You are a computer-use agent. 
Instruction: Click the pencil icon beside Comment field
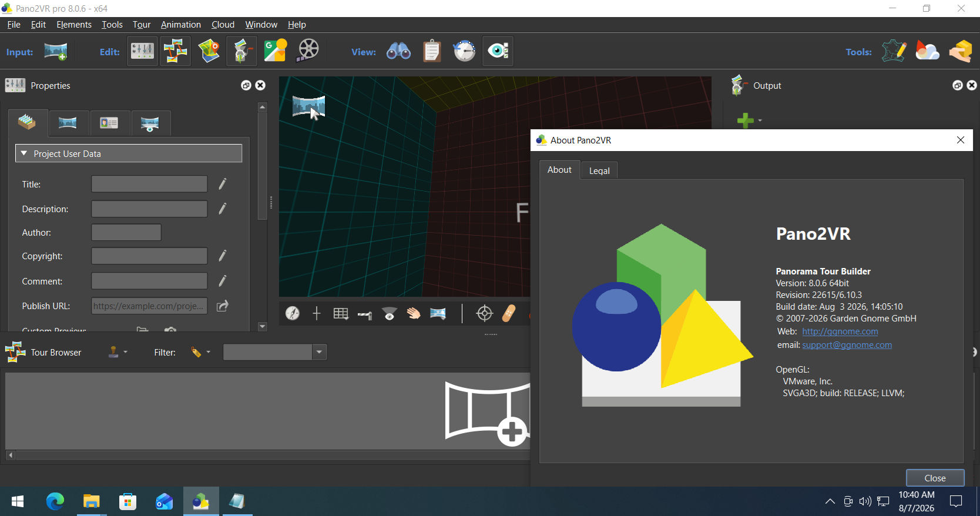pos(223,281)
